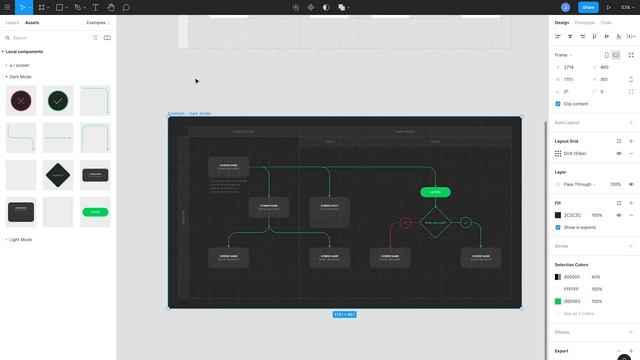Click the Present play icon
The image size is (640, 360).
(609, 7)
